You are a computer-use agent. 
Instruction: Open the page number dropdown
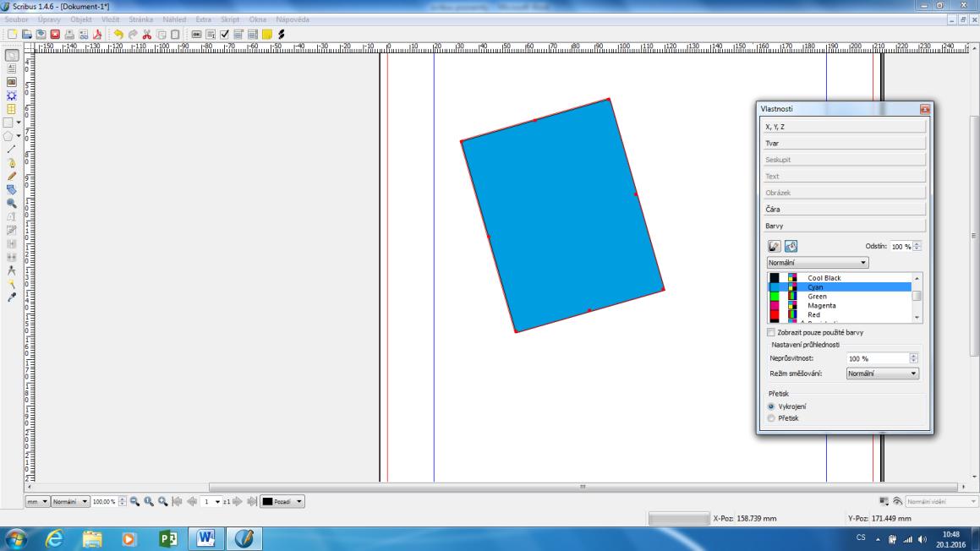coord(211,502)
